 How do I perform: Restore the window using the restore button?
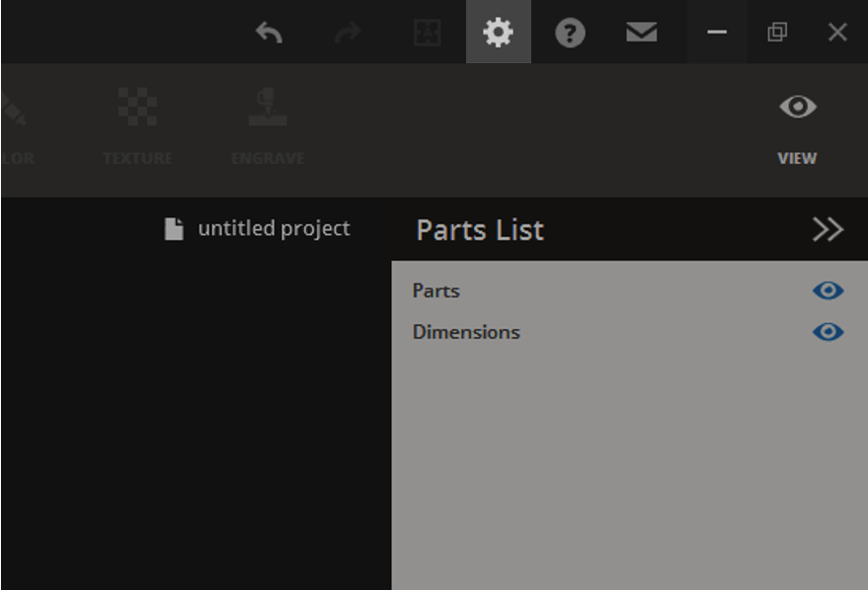coord(779,32)
